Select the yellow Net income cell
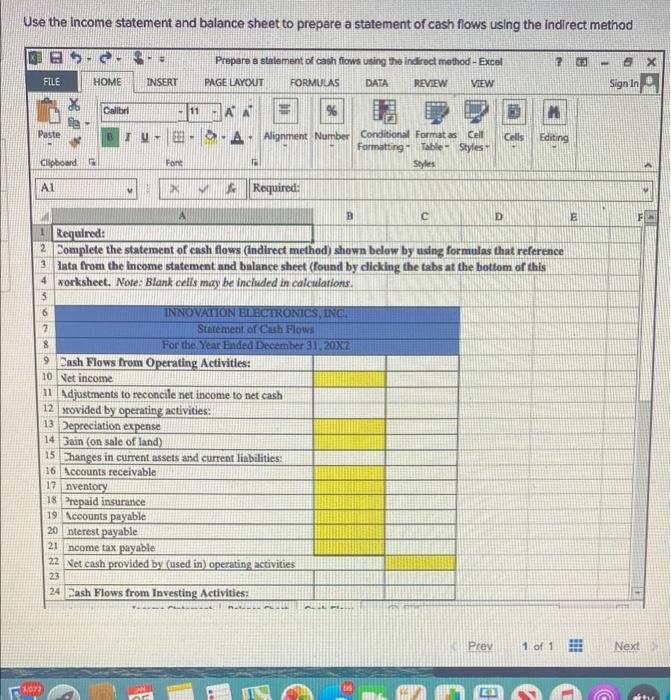The width and height of the screenshot is (671, 700). point(350,379)
